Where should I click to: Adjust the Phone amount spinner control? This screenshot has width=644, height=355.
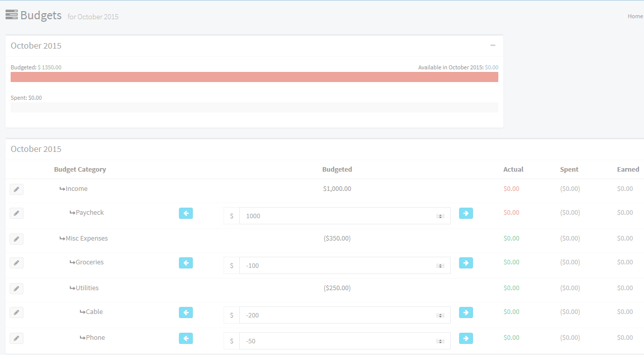(440, 341)
